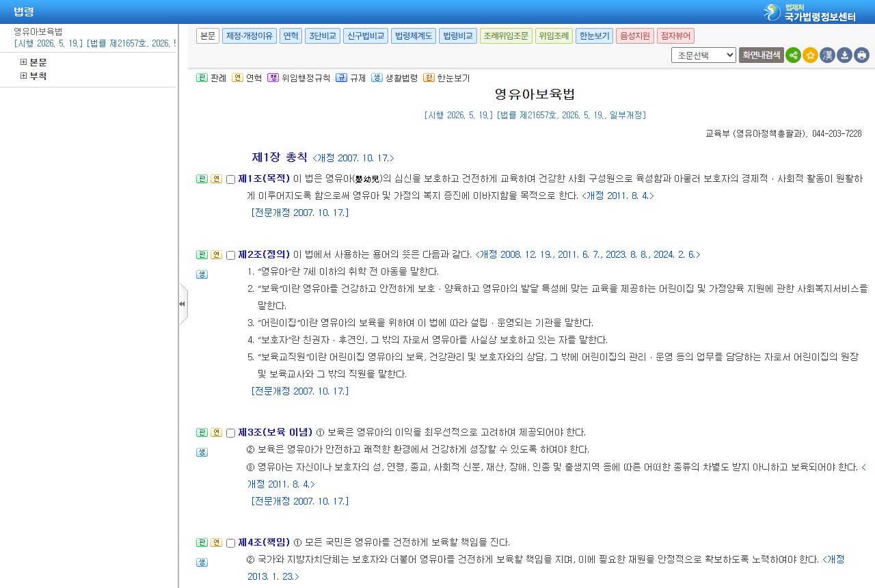The width and height of the screenshot is (875, 588).
Task: Open the 법령체계도 tab
Action: coord(414,36)
